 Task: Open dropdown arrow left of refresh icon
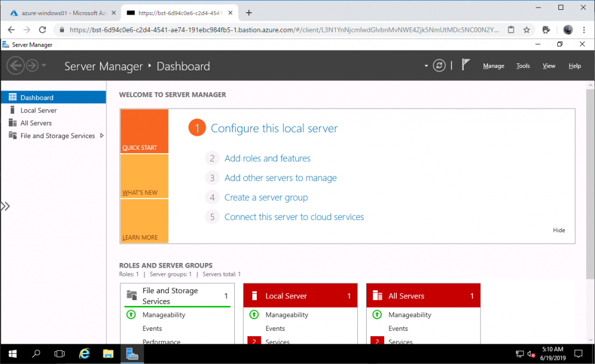[426, 66]
